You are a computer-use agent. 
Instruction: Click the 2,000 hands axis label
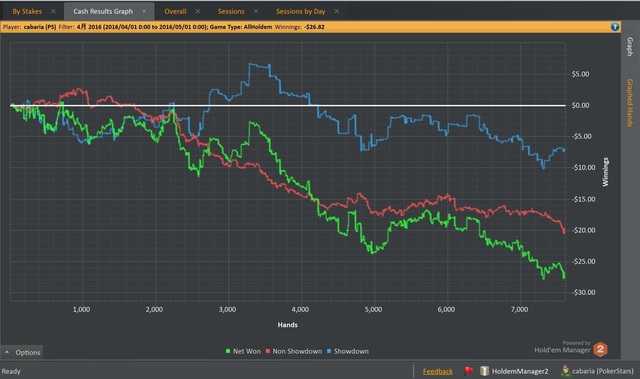[x=154, y=310]
